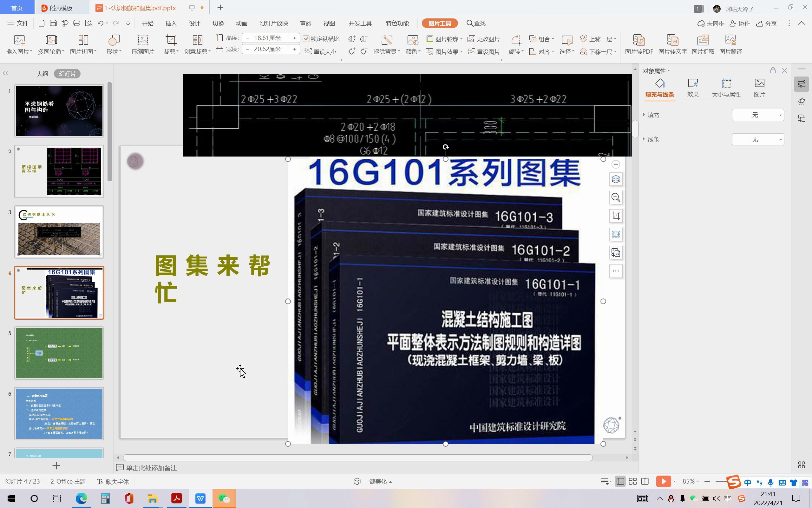Collapse the ribbon with the caret arrow
812x508 pixels.
(801, 23)
